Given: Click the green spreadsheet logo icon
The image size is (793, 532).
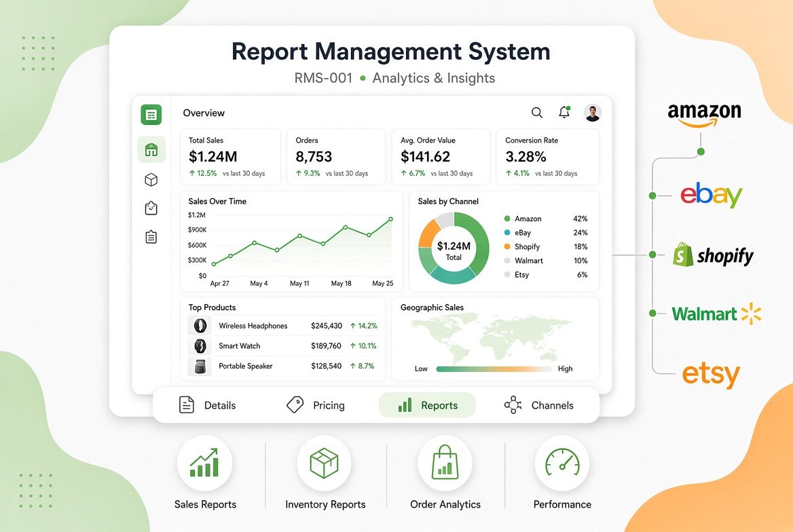Looking at the screenshot, I should tap(151, 115).
